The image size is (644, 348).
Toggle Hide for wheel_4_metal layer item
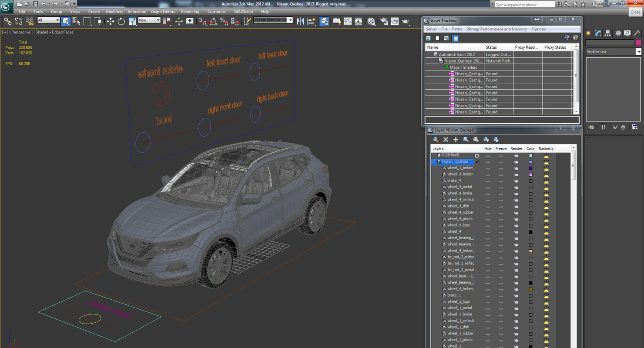point(488,187)
